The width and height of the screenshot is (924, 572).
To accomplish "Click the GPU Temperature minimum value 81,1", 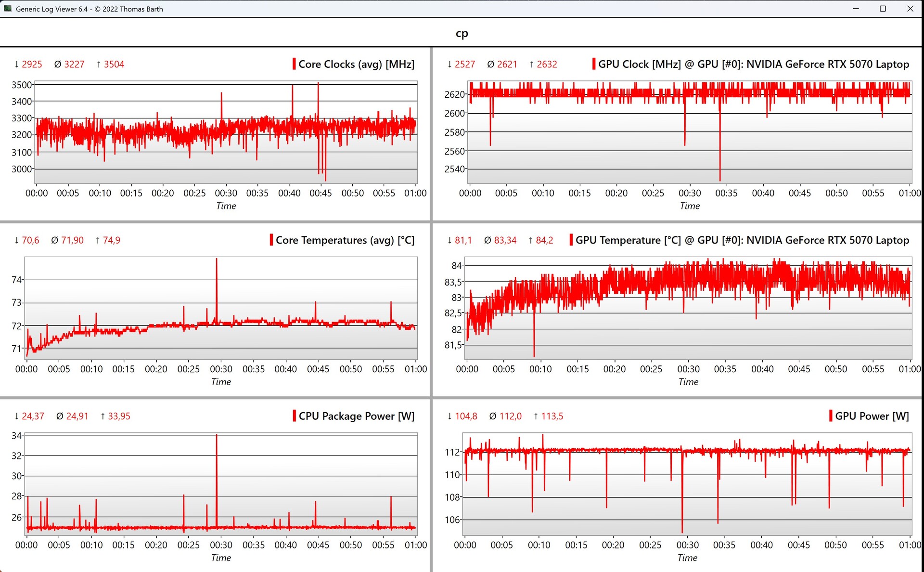I will [x=463, y=240].
